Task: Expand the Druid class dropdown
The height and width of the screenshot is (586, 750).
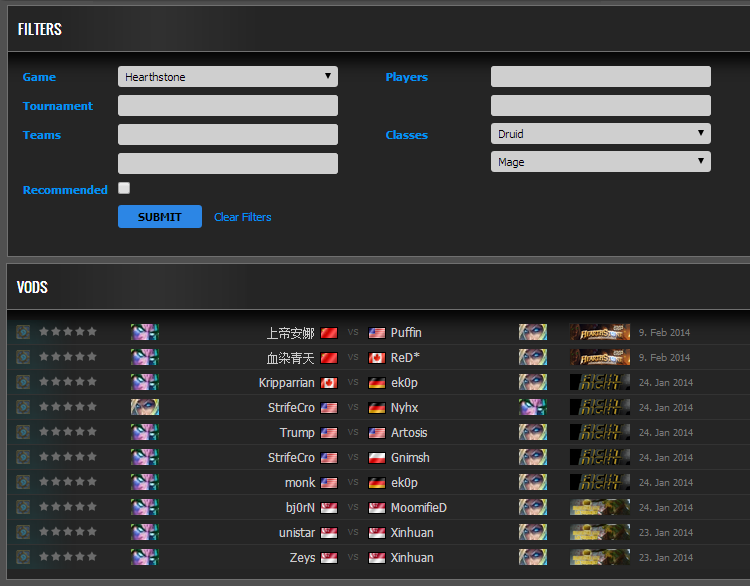Action: pyautogui.click(x=600, y=134)
